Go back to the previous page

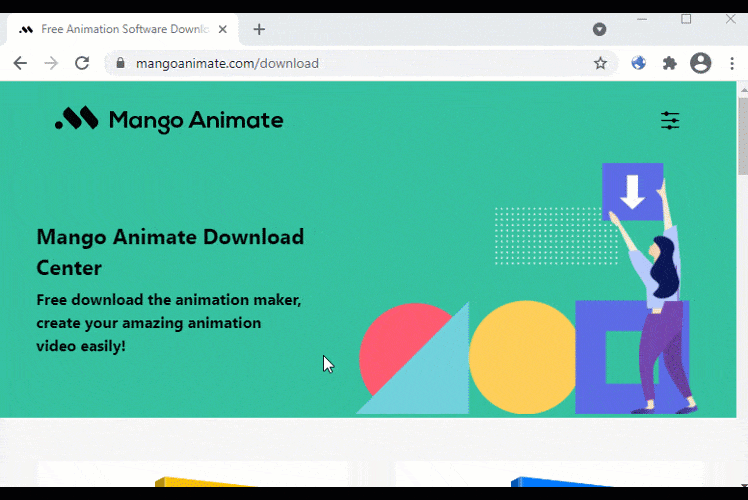coord(20,63)
